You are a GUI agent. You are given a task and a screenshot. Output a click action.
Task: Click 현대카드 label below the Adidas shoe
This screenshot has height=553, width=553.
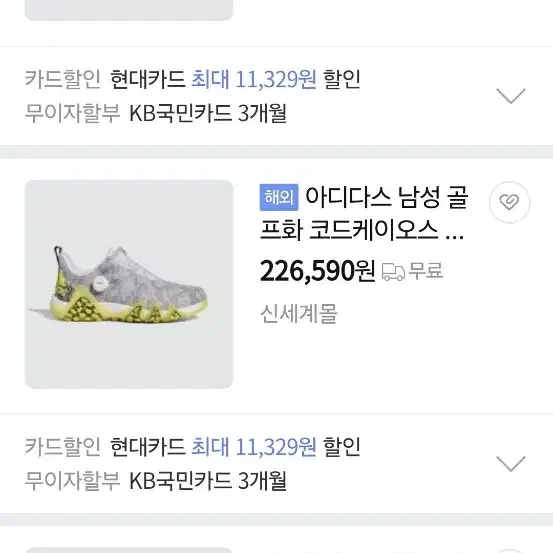(148, 447)
